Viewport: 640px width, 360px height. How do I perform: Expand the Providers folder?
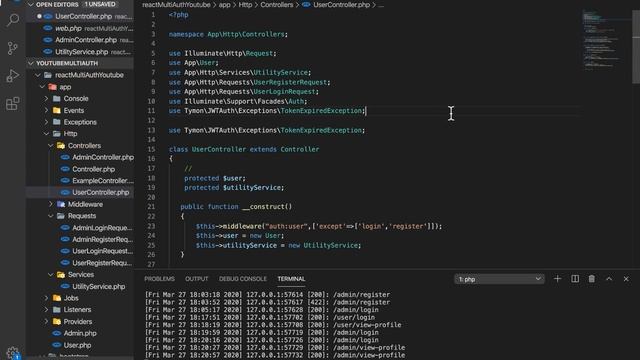pos(47,322)
